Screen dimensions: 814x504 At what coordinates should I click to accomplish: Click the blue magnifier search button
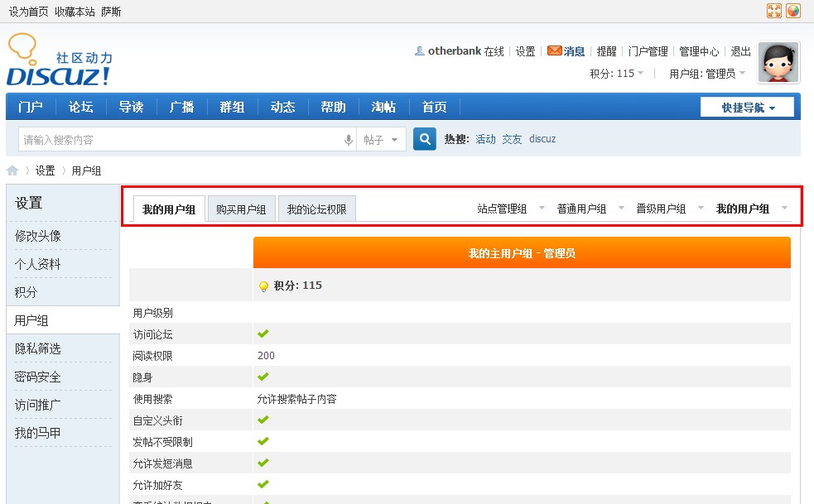425,139
